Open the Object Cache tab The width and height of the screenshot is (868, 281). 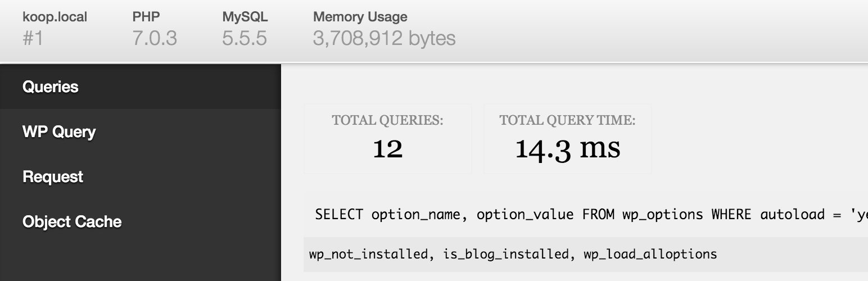point(72,222)
